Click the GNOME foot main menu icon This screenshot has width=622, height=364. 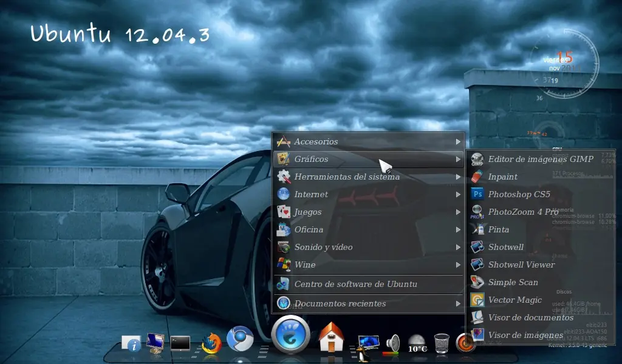290,334
